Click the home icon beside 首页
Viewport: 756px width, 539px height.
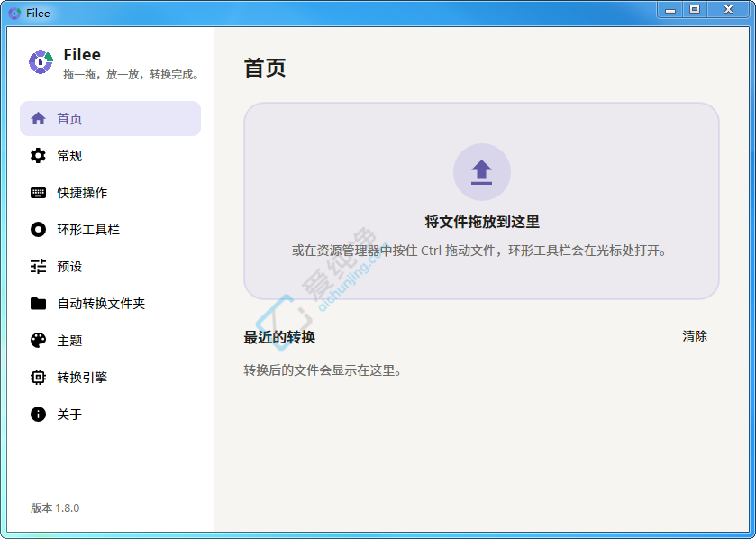tap(38, 119)
